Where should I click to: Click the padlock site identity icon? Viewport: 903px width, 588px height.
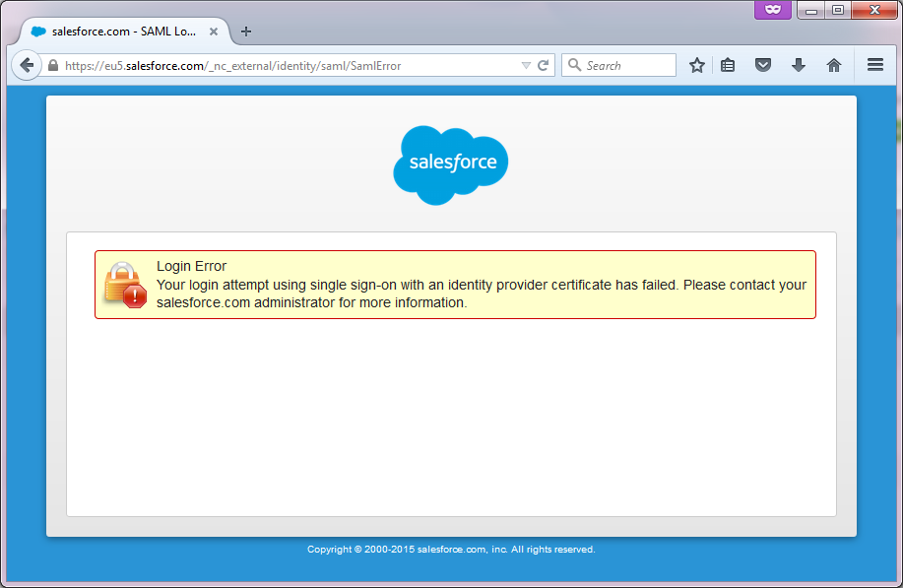53,66
